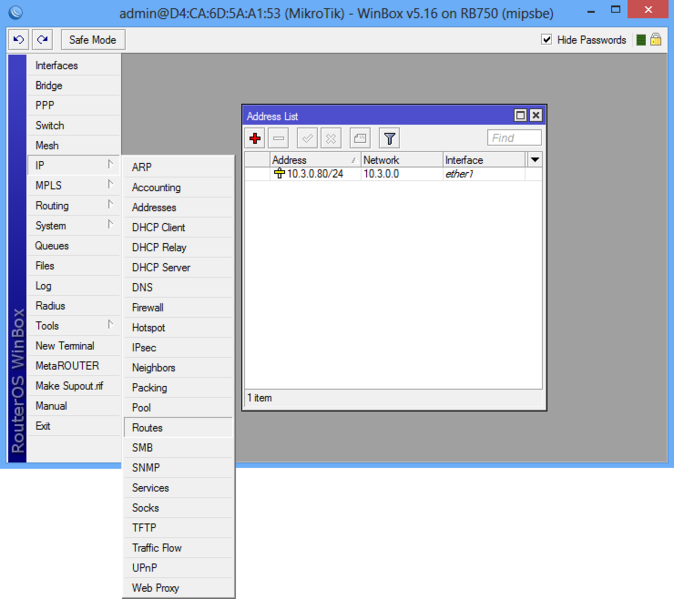
Task: Open the column chooser dropdown arrow in Address List
Action: (535, 160)
